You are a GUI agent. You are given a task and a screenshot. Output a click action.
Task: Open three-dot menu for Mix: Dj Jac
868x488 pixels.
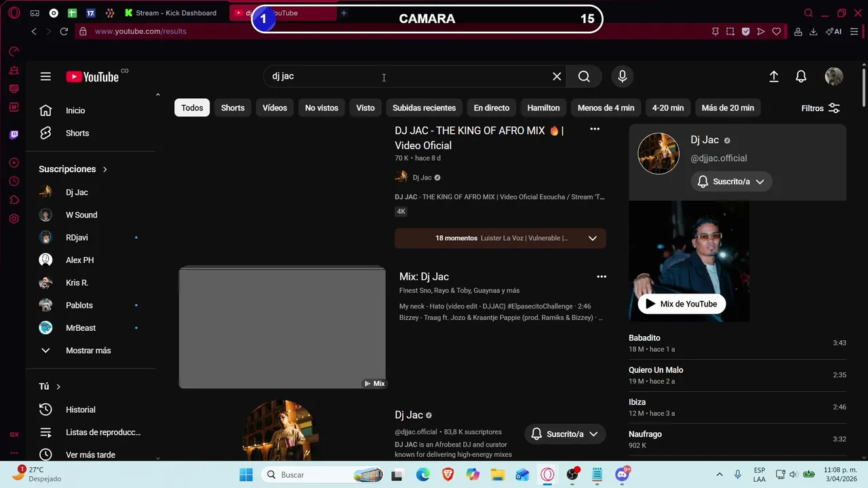(x=601, y=277)
